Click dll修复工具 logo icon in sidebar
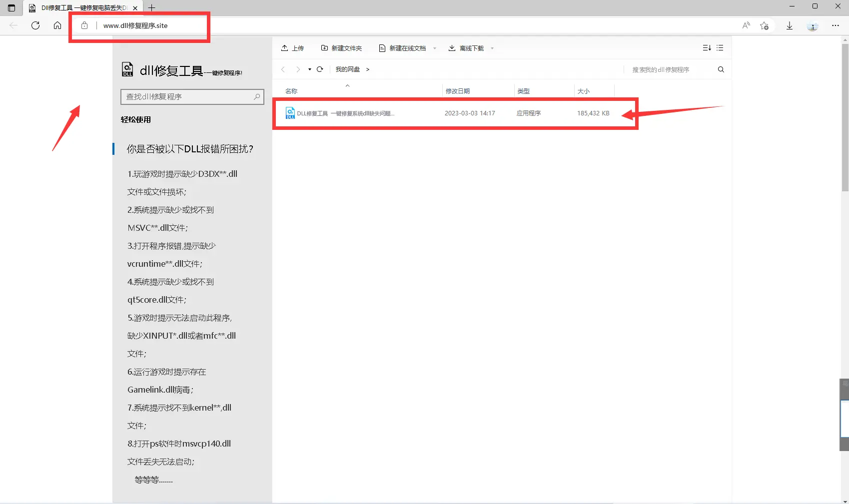Screen dimensions: 849x504 coord(128,69)
